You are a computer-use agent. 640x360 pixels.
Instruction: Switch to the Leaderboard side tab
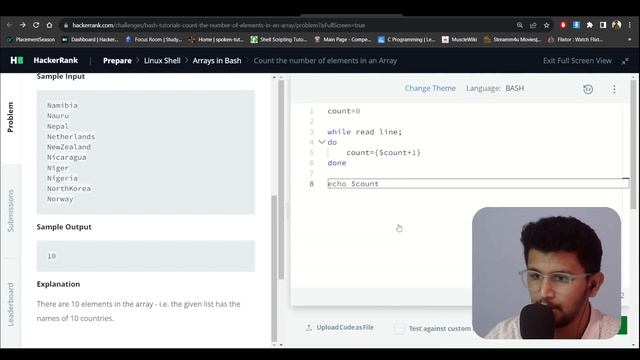11,304
